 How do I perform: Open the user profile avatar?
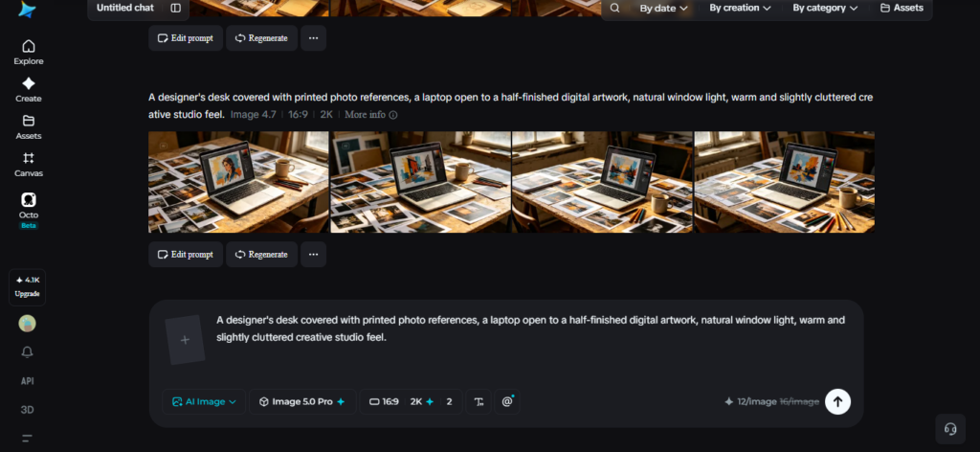[28, 324]
